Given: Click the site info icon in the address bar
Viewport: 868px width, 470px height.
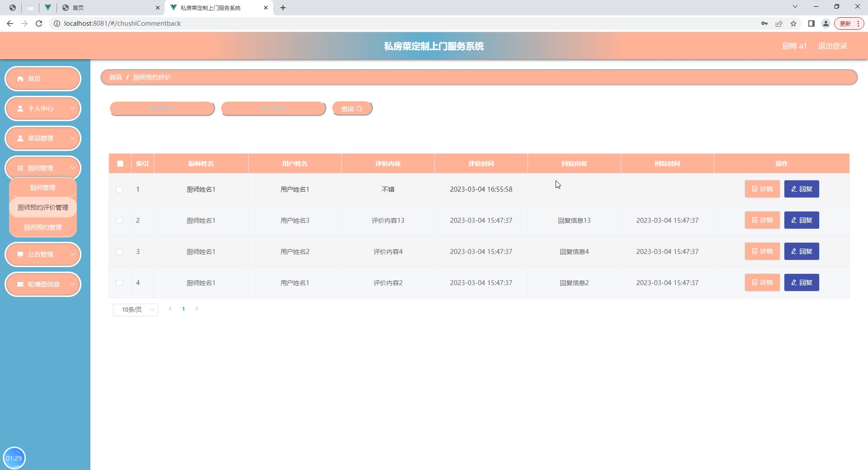Looking at the screenshot, I should pos(57,23).
